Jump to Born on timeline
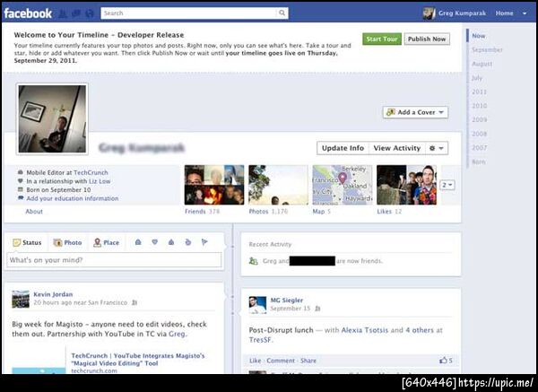 tap(478, 161)
